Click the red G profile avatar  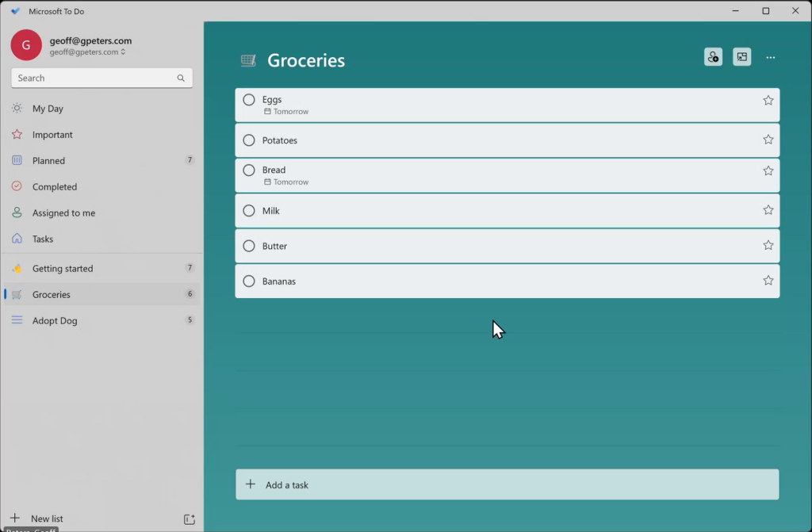point(26,45)
